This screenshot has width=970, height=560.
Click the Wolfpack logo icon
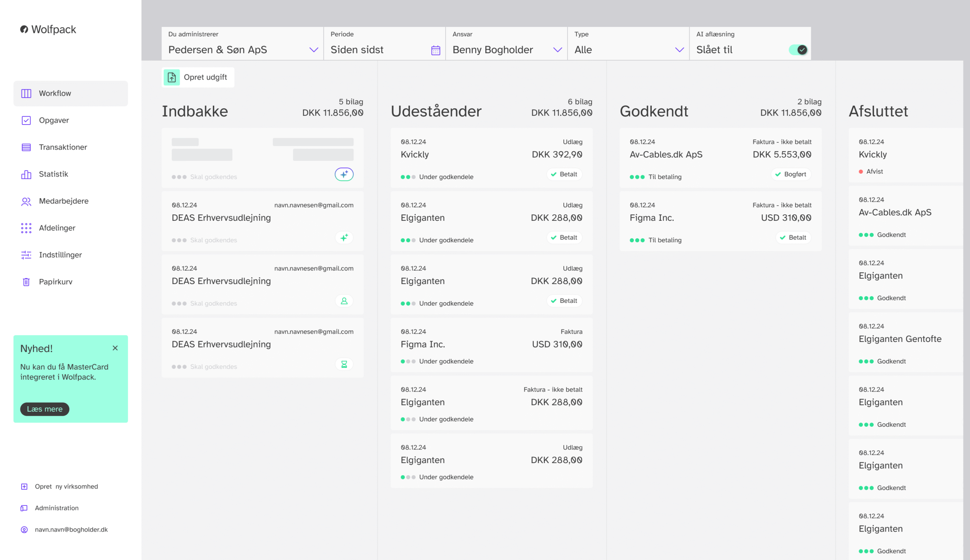24,29
